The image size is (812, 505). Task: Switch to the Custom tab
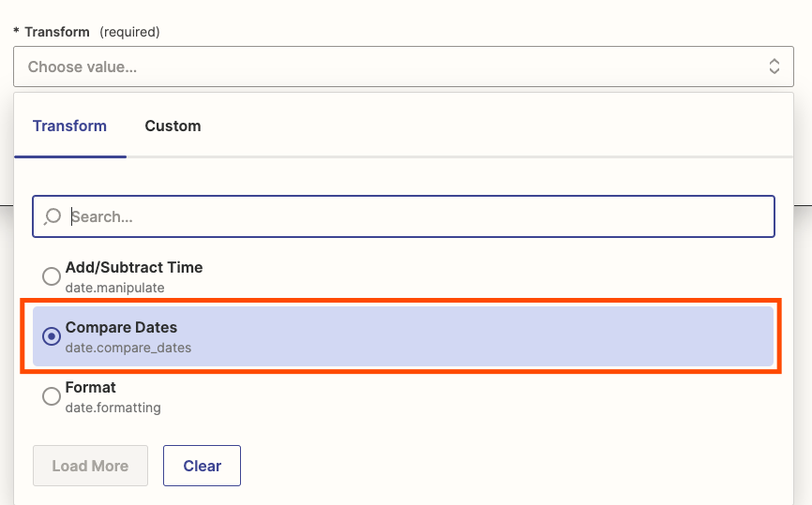click(173, 126)
